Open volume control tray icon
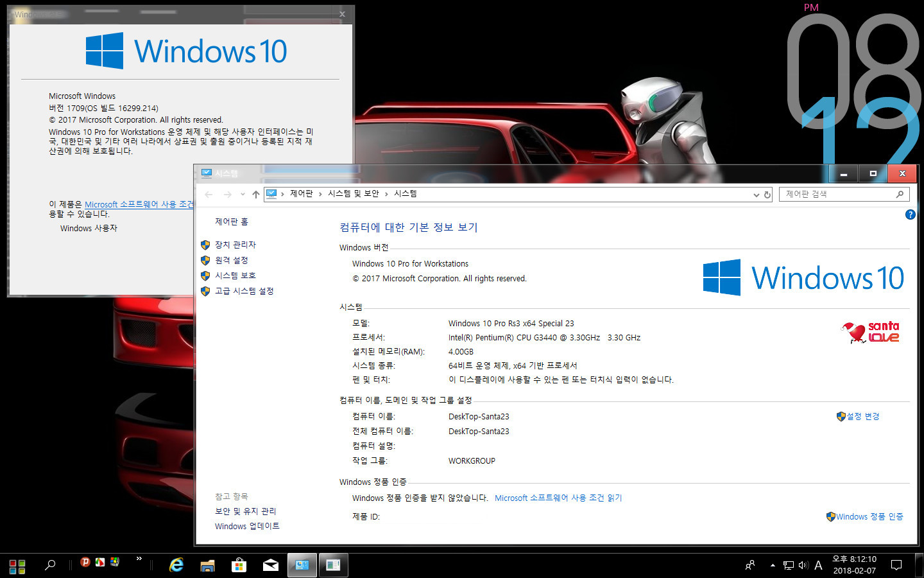 [x=803, y=565]
